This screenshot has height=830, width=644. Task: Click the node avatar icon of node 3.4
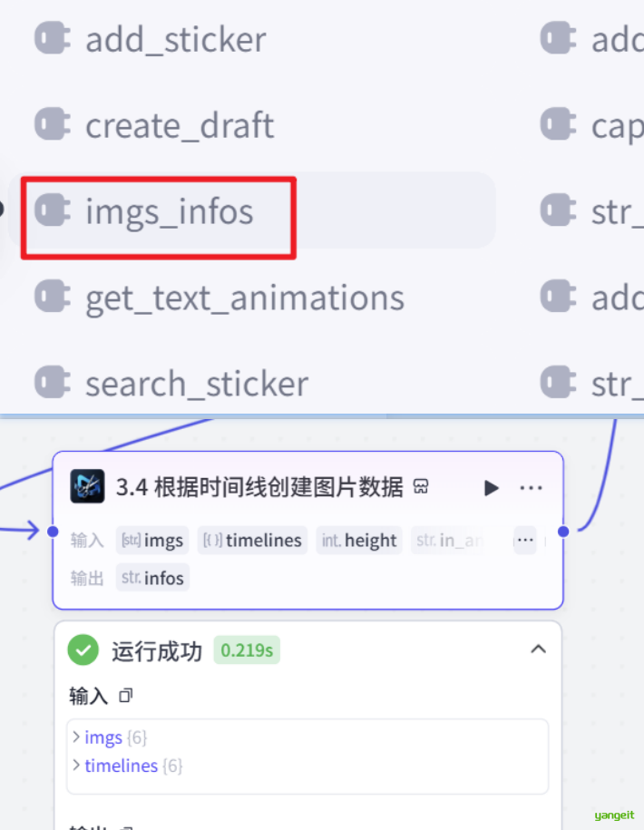tap(87, 486)
